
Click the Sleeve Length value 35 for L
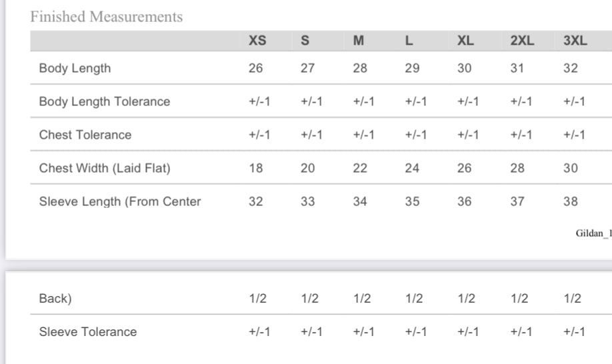[412, 201]
